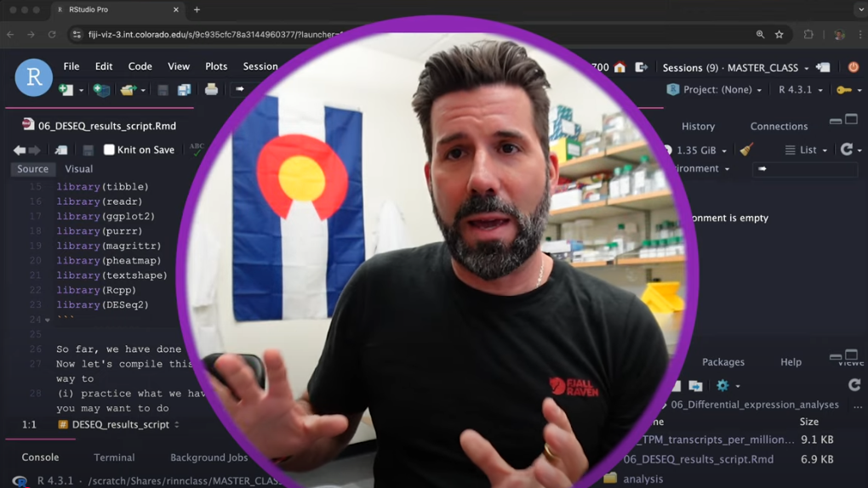Open the File menu

(x=71, y=66)
